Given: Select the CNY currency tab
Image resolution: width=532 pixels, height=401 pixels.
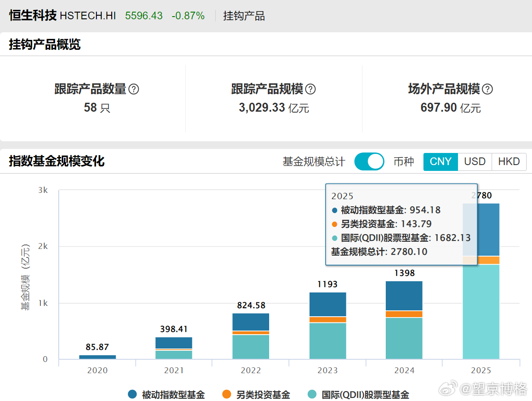Looking at the screenshot, I should [x=440, y=161].
